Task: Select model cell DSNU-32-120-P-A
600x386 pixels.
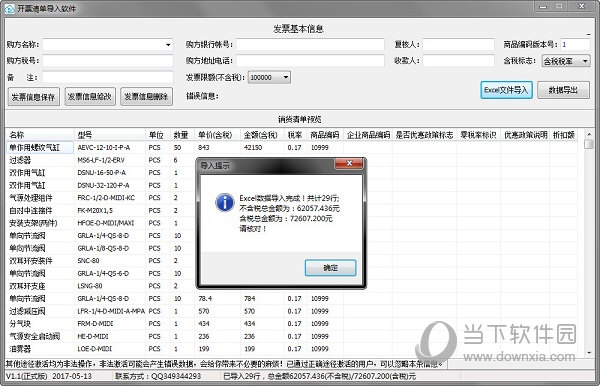Action: [x=109, y=186]
